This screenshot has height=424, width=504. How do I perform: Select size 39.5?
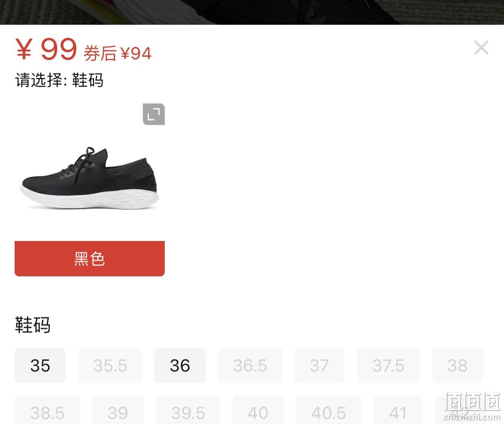188,410
